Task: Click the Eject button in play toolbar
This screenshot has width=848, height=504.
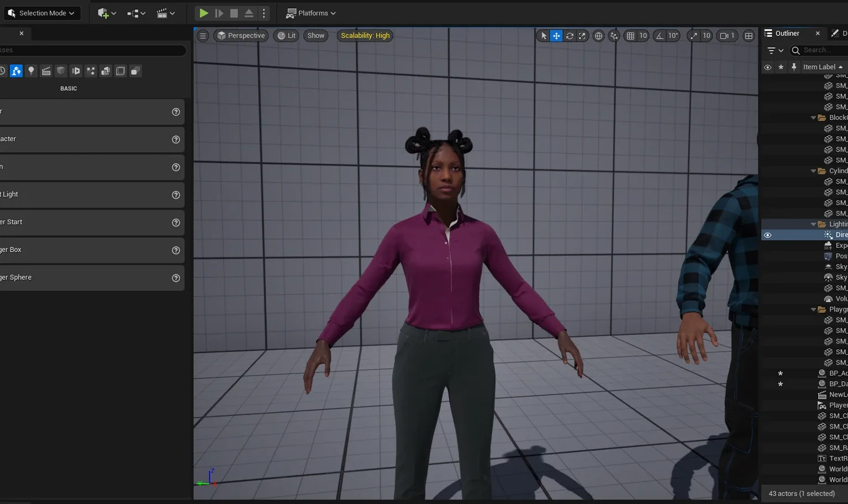Action: pos(249,13)
